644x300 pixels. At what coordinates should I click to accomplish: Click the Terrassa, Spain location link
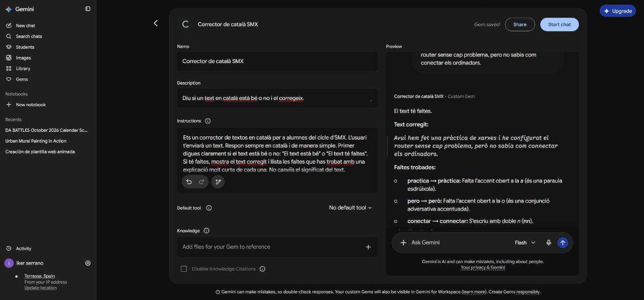40,276
